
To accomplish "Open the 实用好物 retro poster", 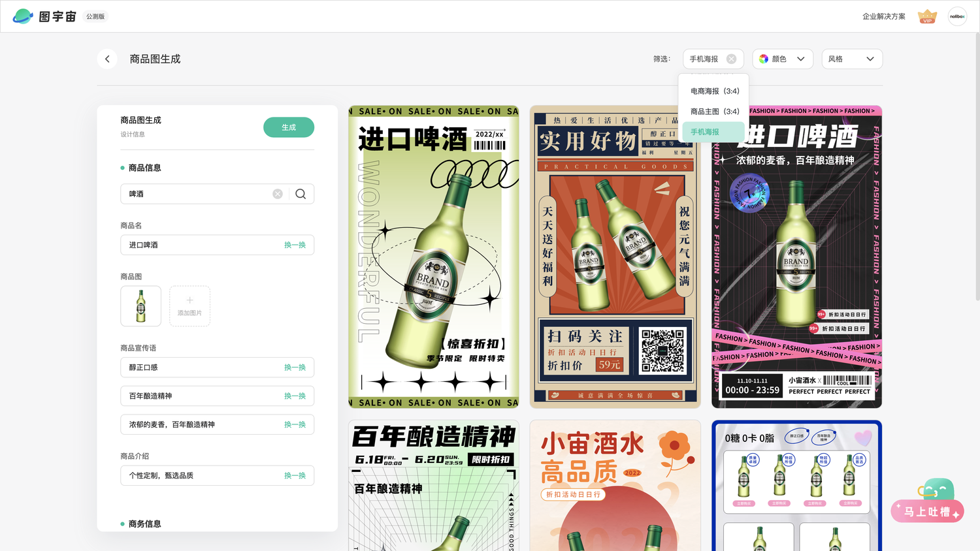I will click(x=615, y=257).
